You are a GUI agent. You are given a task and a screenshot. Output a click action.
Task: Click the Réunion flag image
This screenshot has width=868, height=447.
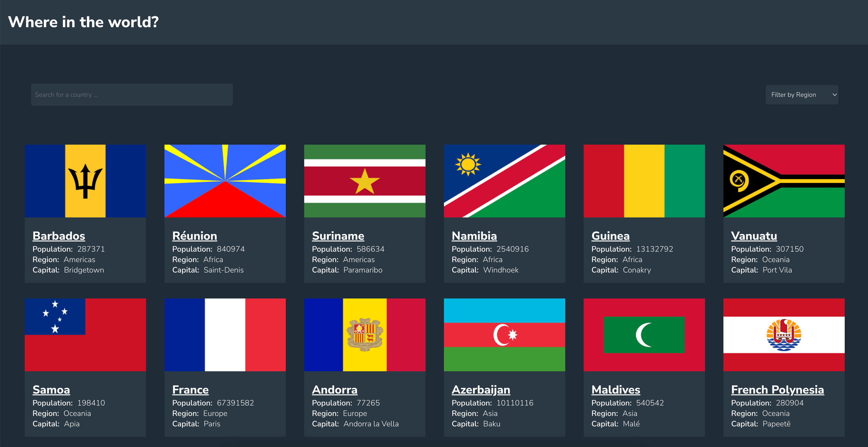click(x=225, y=181)
